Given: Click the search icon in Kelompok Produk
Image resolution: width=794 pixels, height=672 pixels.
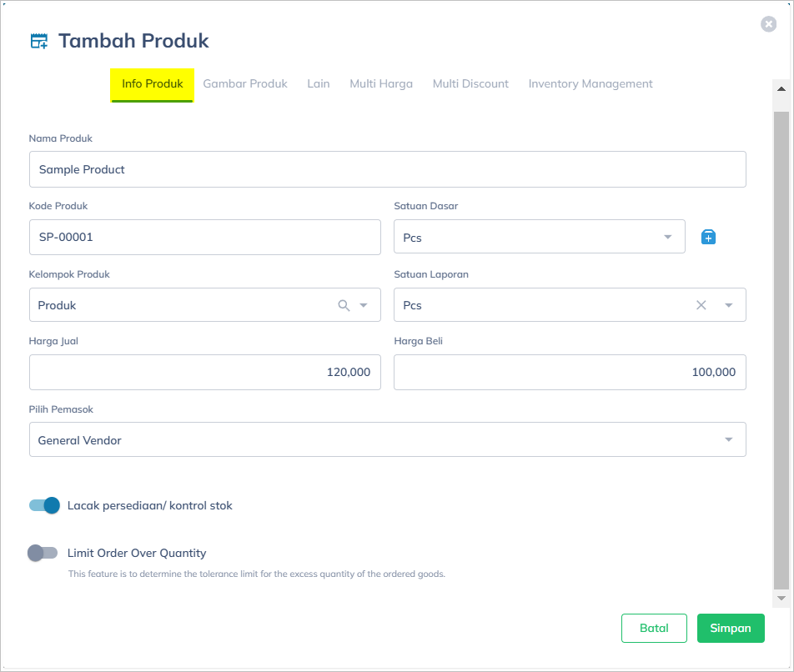Looking at the screenshot, I should [344, 306].
